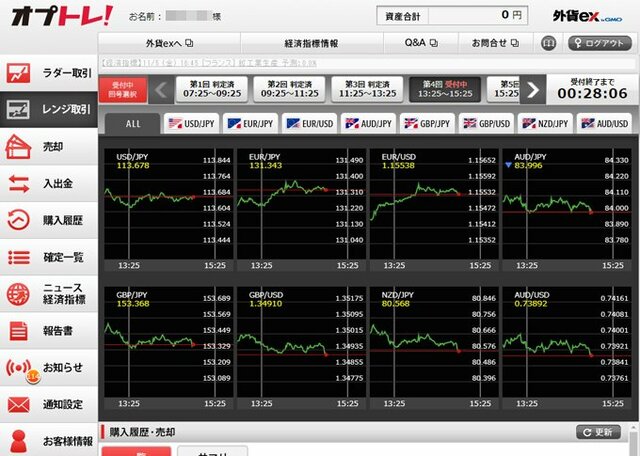Open the AUD/USD chart panel

pyautogui.click(x=567, y=348)
